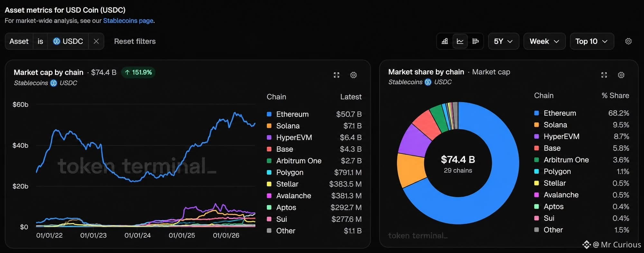Open Market share by chain settings gear
Image resolution: width=644 pixels, height=253 pixels.
(x=621, y=75)
